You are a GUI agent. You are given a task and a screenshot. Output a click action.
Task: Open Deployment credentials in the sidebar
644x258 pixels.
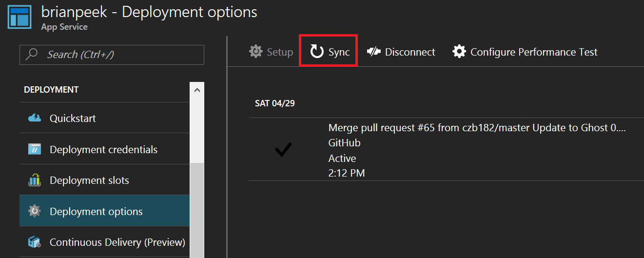click(x=104, y=149)
